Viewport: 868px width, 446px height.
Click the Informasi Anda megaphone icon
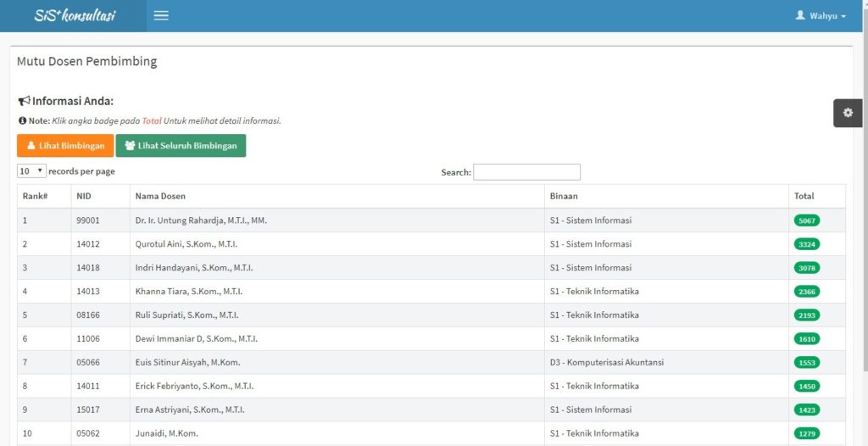tap(24, 102)
